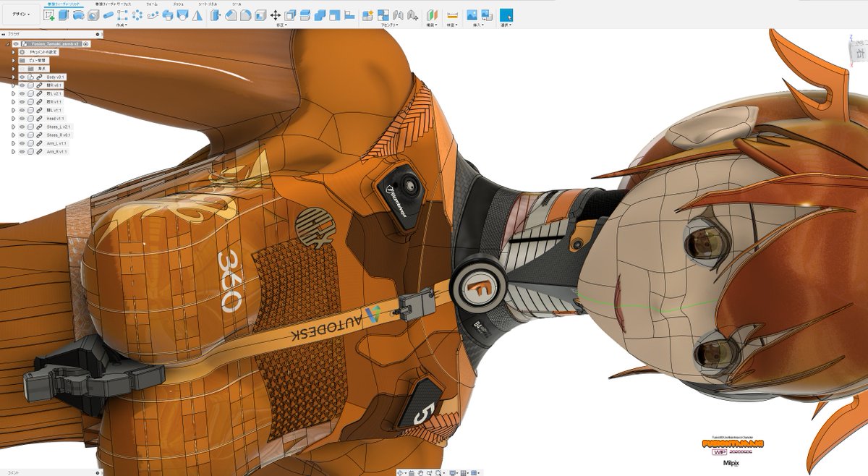The image size is (868, 476).
Task: Toggle visibility eye of root Fusion_Tamaki assembly
Action: (x=17, y=44)
